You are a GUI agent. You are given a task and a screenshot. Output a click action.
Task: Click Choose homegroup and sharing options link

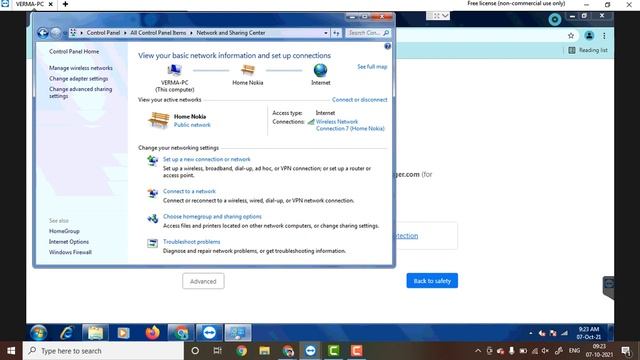tap(212, 216)
